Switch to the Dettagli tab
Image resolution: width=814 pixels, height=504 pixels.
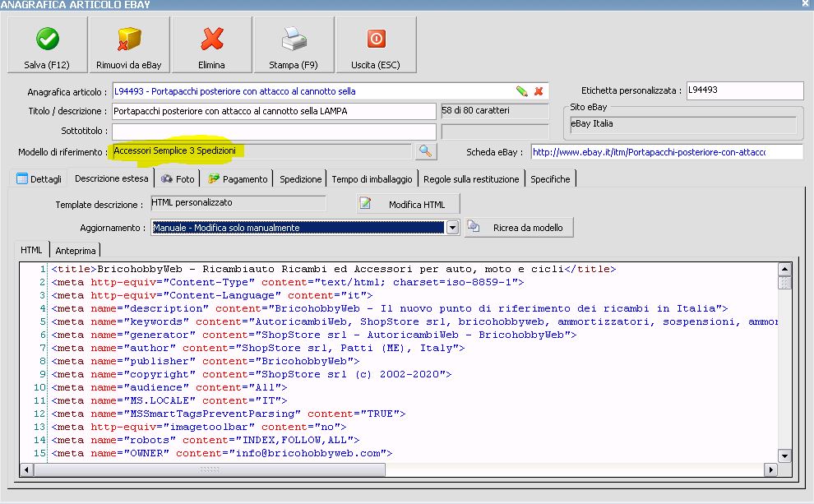[39, 179]
